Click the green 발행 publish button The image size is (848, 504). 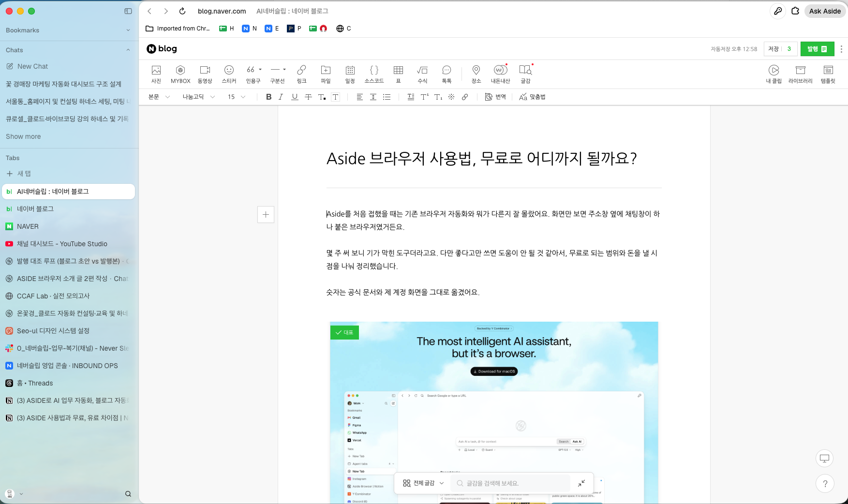coord(817,49)
